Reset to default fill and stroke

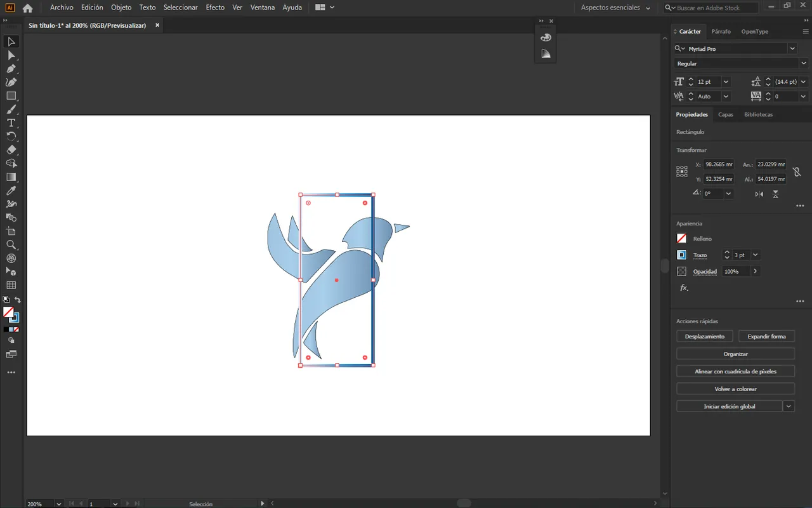coord(6,300)
